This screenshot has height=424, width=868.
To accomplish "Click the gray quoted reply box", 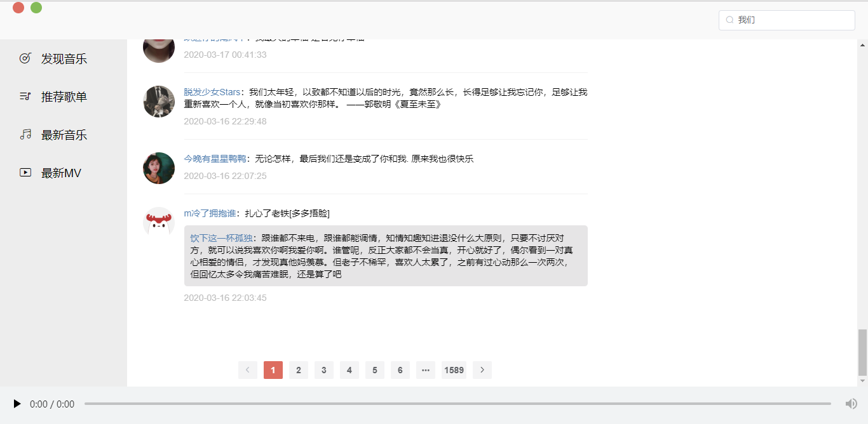I will point(386,256).
